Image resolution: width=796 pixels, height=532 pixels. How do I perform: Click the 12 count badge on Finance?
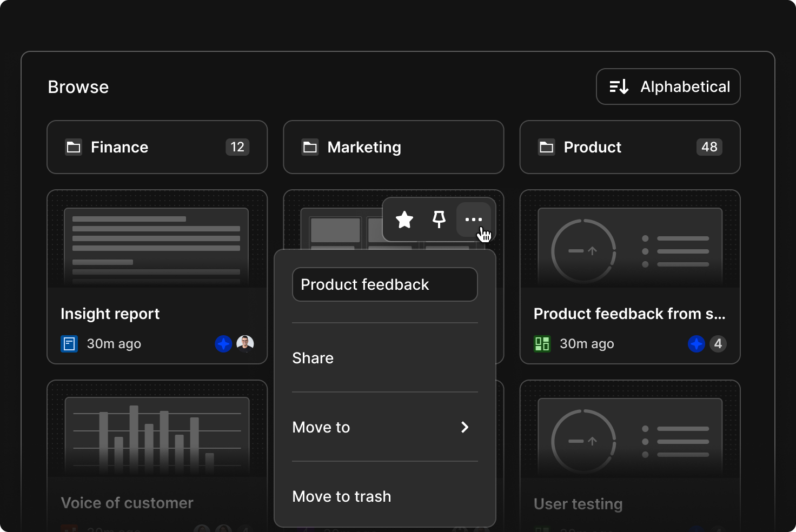pos(237,147)
